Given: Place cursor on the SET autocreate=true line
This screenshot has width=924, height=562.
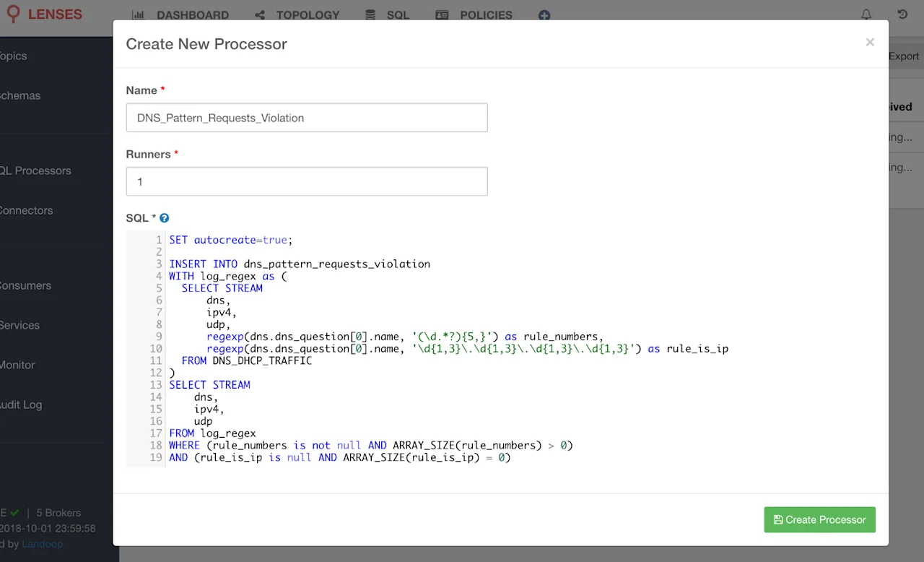Looking at the screenshot, I should [x=231, y=240].
